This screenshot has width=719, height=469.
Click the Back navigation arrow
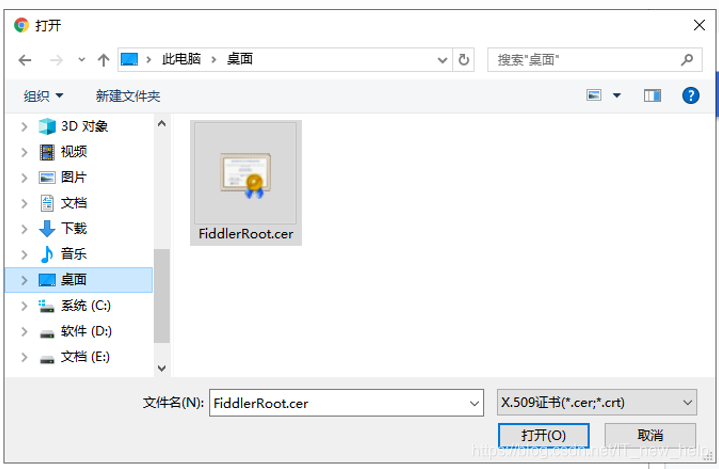click(25, 60)
